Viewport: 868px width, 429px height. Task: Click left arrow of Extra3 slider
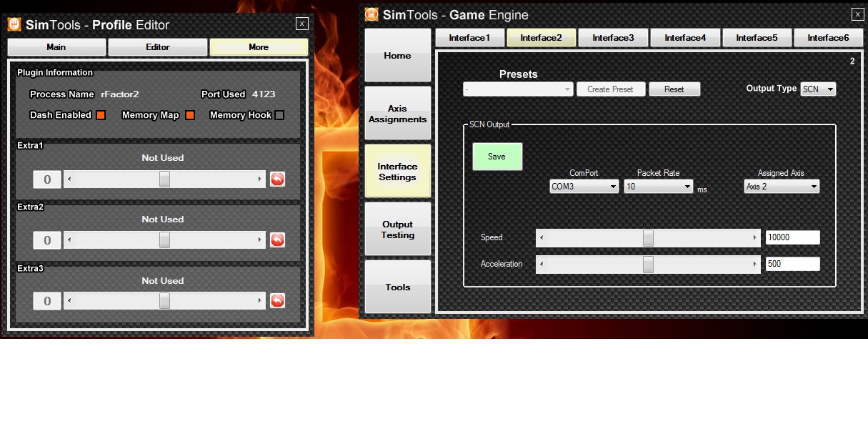point(69,301)
